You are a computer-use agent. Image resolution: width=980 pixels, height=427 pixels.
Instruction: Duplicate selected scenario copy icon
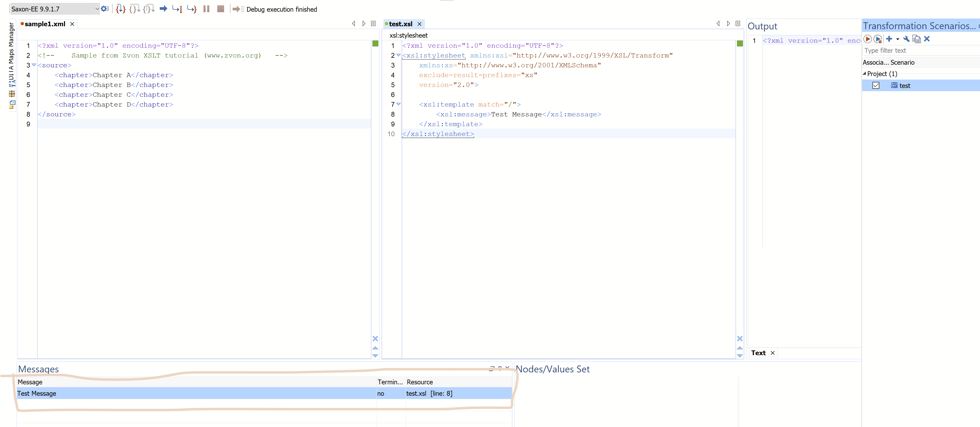[x=916, y=39]
